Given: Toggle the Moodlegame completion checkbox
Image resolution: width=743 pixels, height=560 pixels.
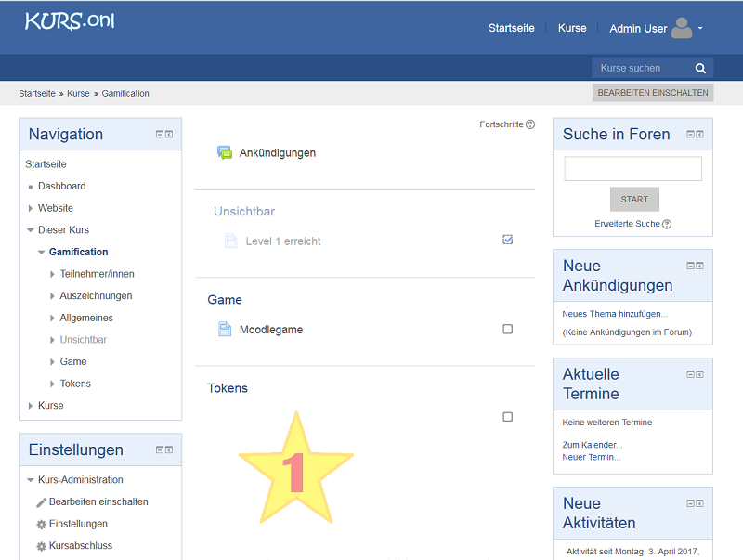Looking at the screenshot, I should point(507,329).
